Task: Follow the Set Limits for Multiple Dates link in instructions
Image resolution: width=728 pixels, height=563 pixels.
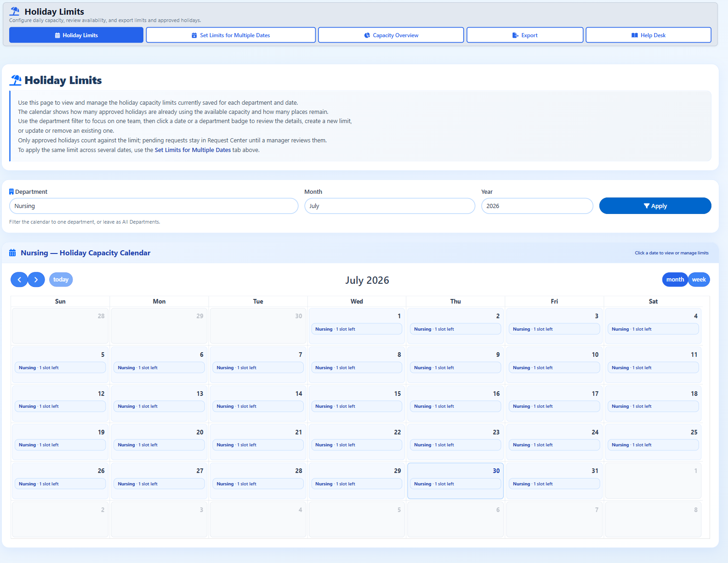Action: (x=193, y=150)
